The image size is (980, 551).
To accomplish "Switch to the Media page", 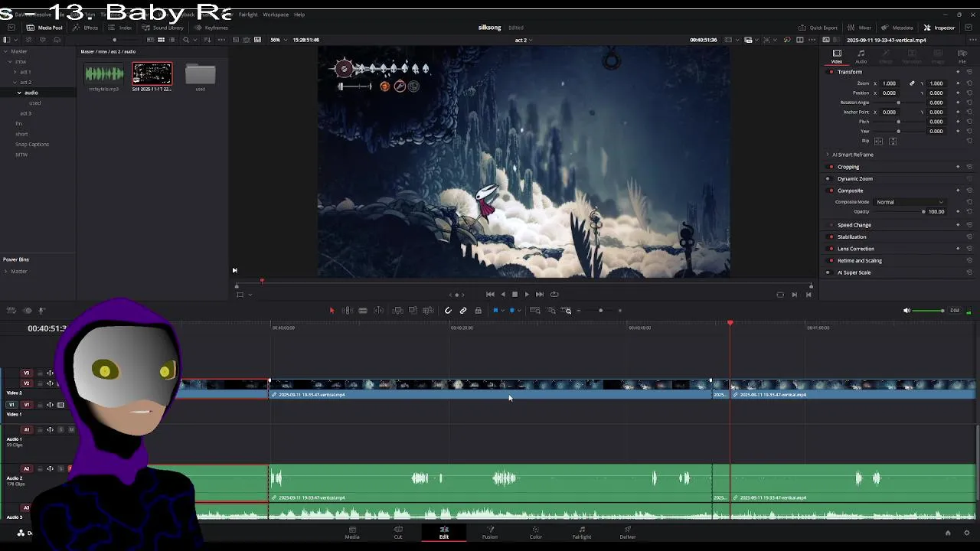I will (352, 533).
